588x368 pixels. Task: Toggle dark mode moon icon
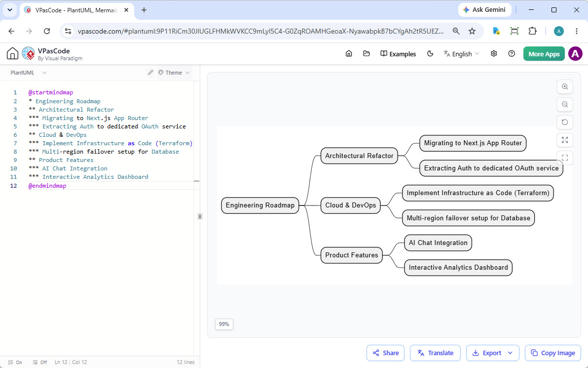point(430,54)
